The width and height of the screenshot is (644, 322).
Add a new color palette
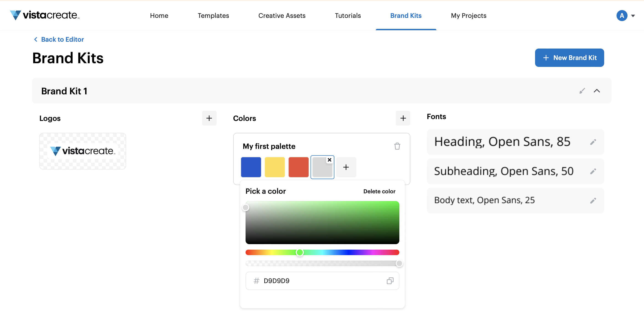coord(403,118)
